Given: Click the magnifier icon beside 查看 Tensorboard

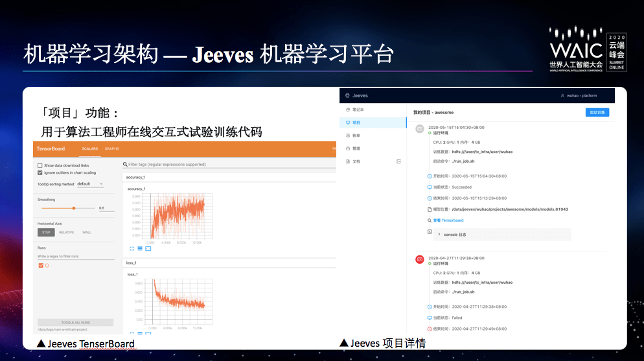Looking at the screenshot, I should tap(430, 220).
